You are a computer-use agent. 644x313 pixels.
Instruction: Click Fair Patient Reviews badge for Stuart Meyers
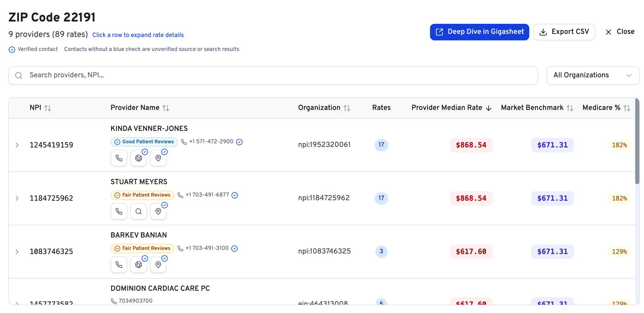[x=142, y=195]
